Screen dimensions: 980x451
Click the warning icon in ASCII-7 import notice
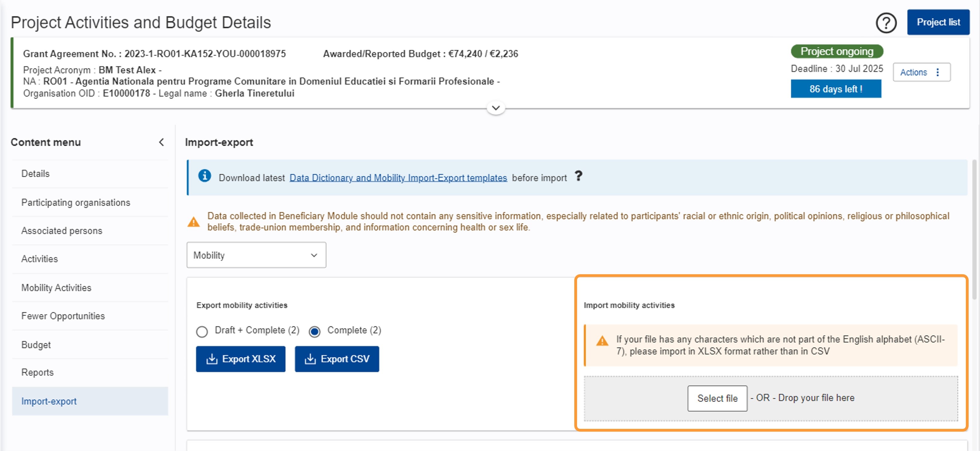[x=602, y=341]
